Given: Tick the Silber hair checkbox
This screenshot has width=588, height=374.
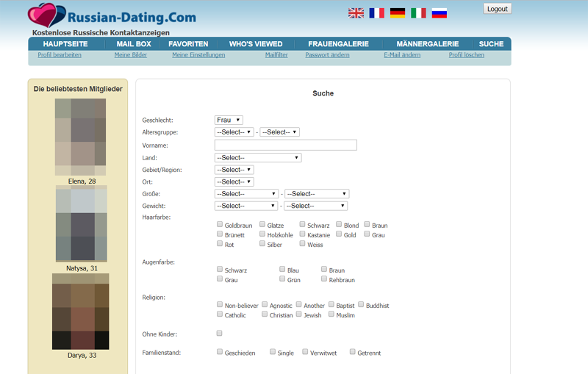Looking at the screenshot, I should [262, 244].
